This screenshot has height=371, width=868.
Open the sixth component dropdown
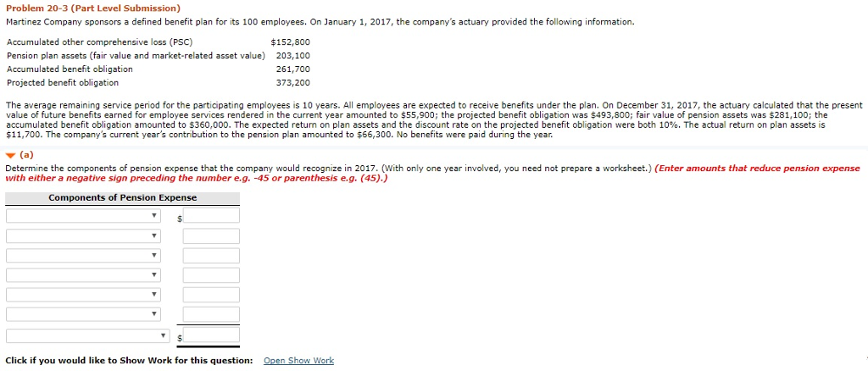coord(83,314)
